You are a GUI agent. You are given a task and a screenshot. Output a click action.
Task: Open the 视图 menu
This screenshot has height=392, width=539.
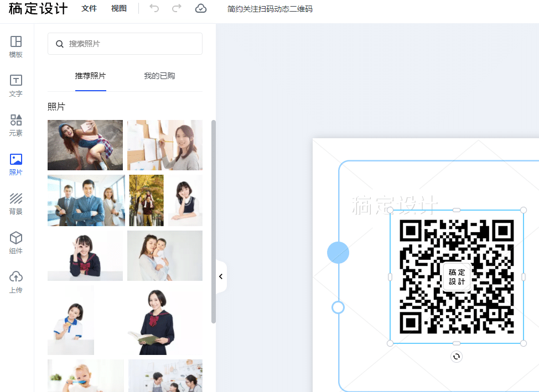tap(119, 9)
